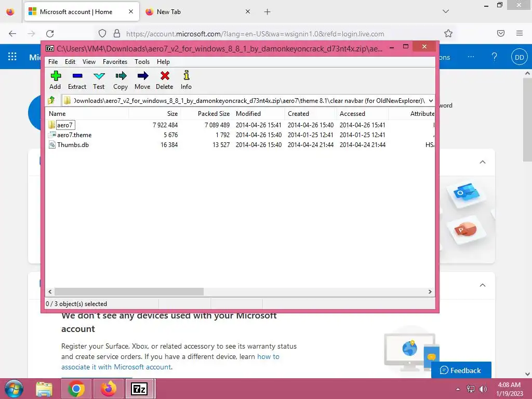532x399 pixels.
Task: Bookmark this page with the star
Action: coord(448,34)
